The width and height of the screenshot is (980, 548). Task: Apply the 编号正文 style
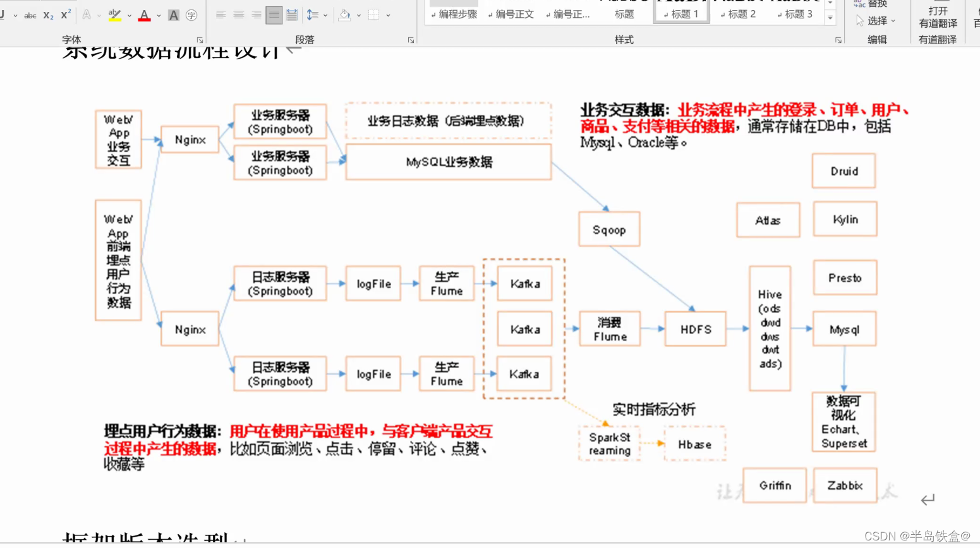pos(511,14)
